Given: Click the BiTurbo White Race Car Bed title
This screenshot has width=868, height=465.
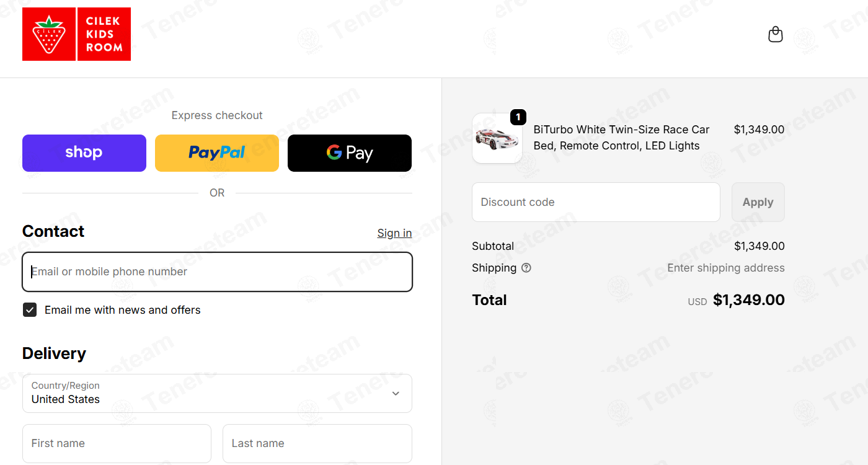Looking at the screenshot, I should pyautogui.click(x=621, y=138).
